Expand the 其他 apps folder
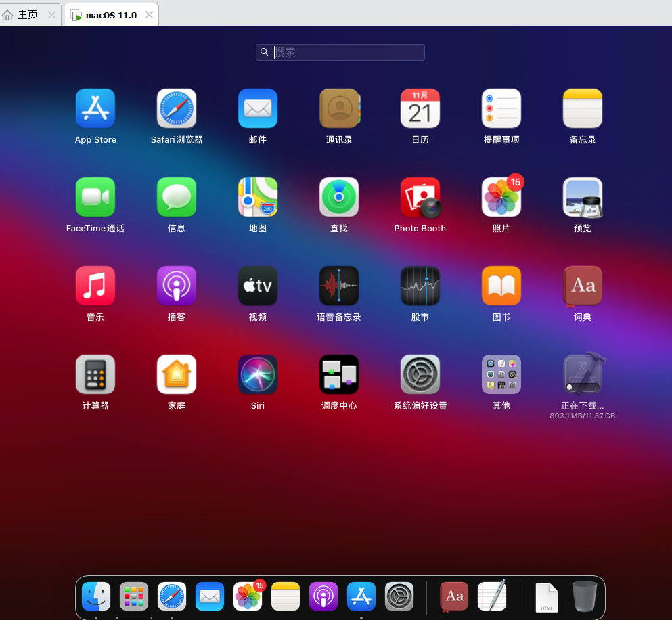The image size is (672, 620). 501,375
